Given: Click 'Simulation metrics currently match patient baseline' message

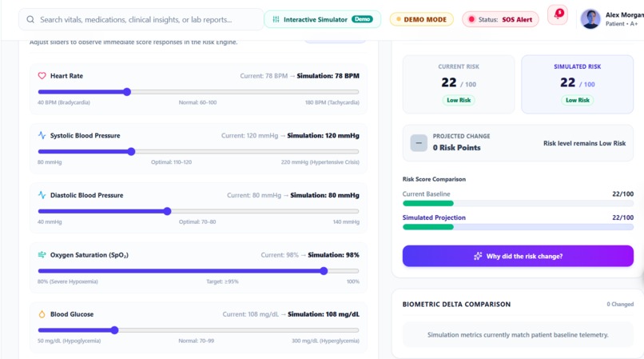Looking at the screenshot, I should pos(518,335).
